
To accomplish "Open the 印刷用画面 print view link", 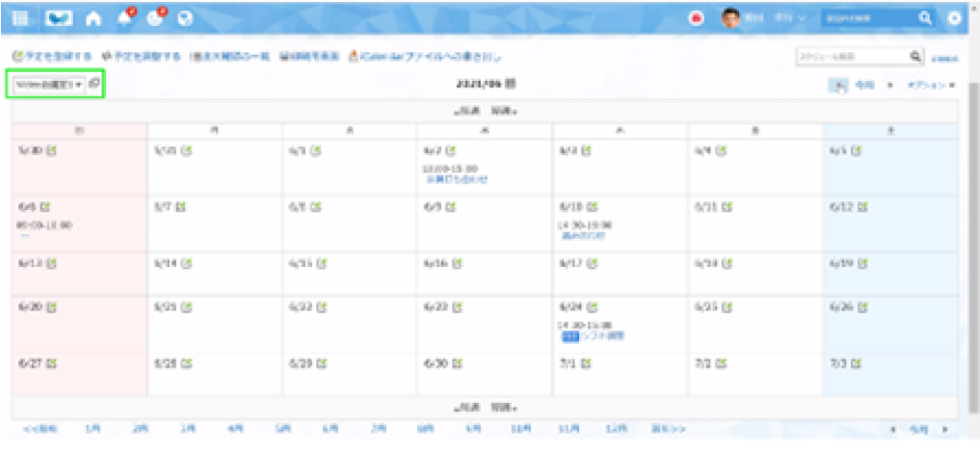I will pyautogui.click(x=309, y=56).
